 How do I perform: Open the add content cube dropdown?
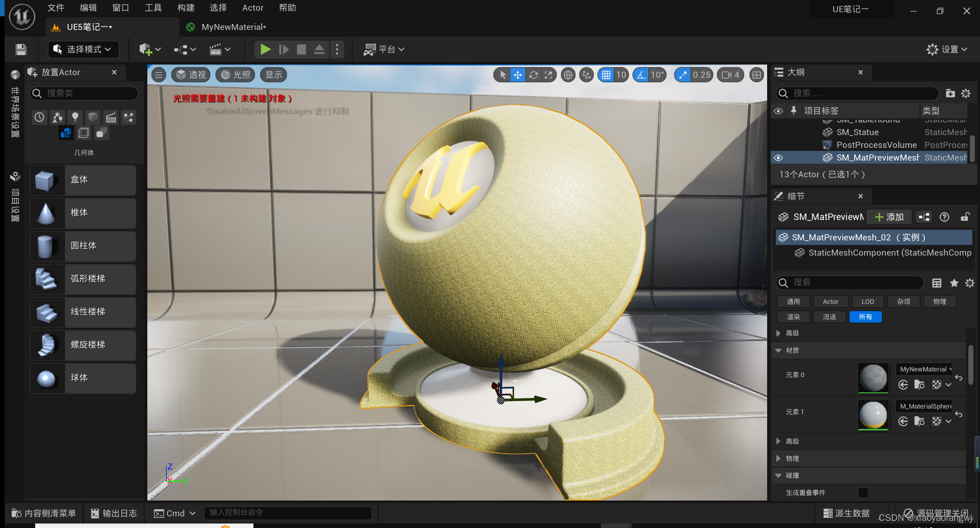tap(150, 49)
